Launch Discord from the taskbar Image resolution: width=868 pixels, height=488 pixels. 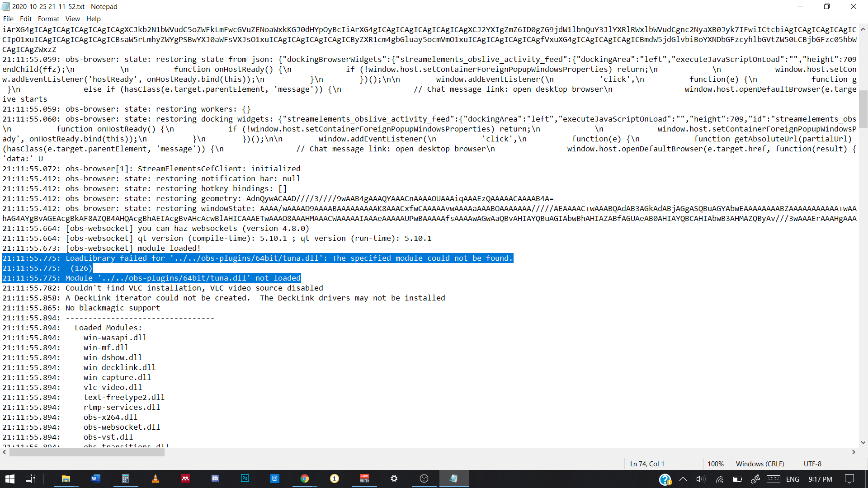215,479
